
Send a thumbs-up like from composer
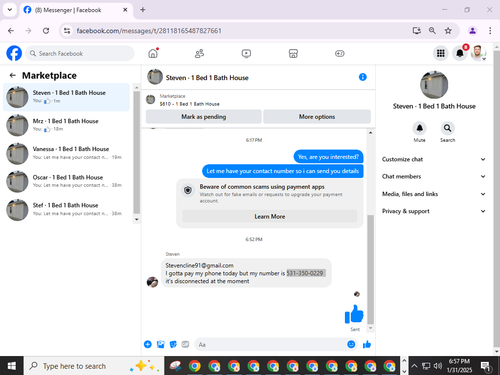pos(367,344)
